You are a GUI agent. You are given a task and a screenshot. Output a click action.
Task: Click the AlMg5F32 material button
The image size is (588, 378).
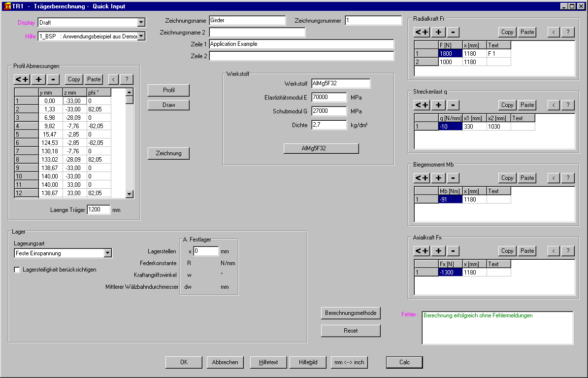321,148
